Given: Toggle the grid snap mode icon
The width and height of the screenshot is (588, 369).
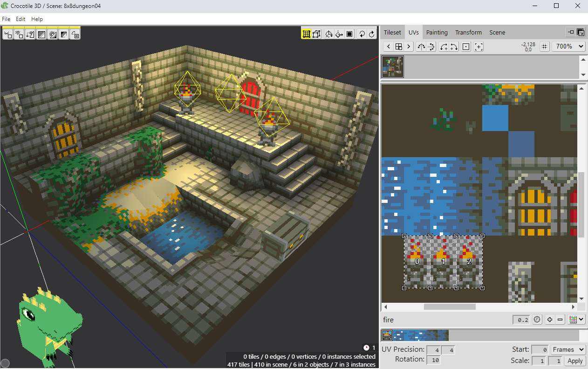Looking at the screenshot, I should (x=307, y=34).
